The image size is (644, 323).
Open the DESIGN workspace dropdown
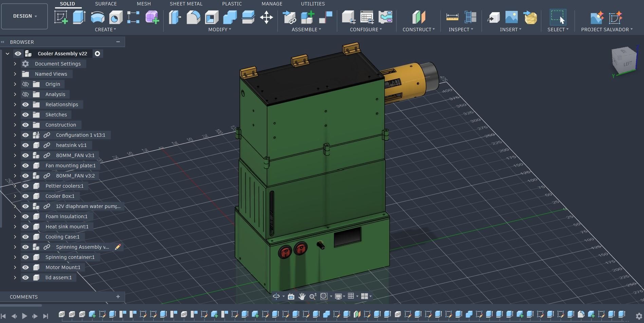pos(24,16)
